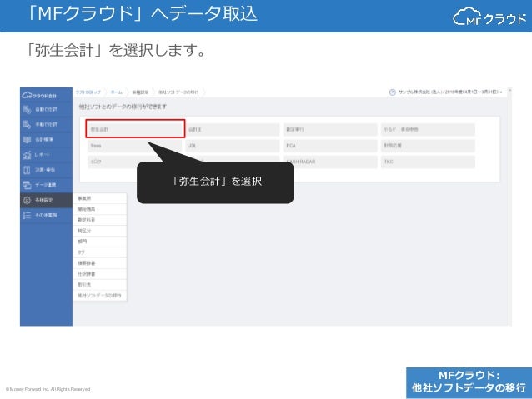Open the その他業務 list icon
Image resolution: width=532 pixels, height=399 pixels.
pos(28,215)
